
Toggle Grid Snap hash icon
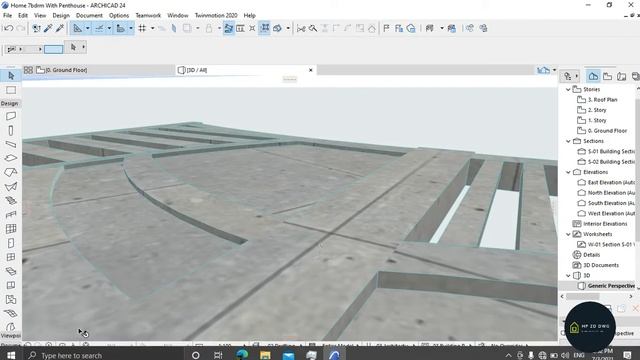click(142, 28)
